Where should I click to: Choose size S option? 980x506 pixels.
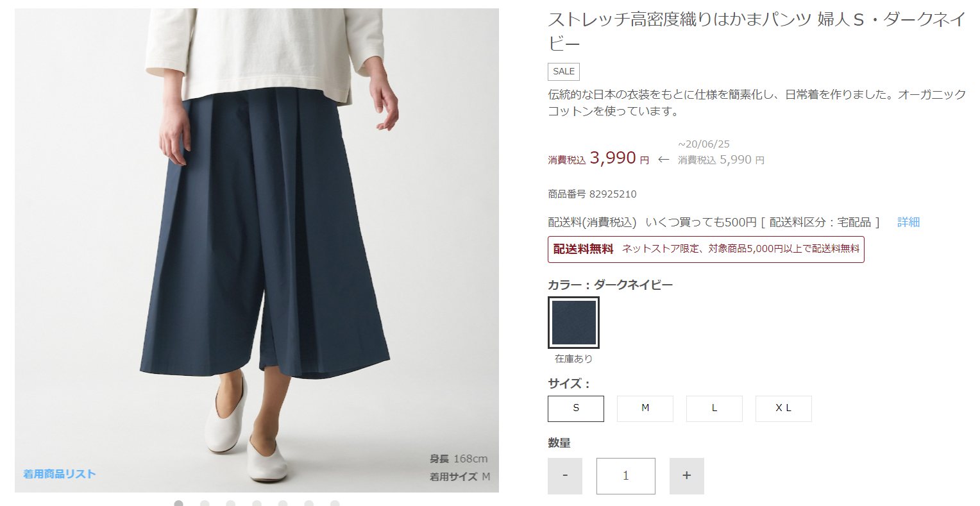pyautogui.click(x=576, y=409)
